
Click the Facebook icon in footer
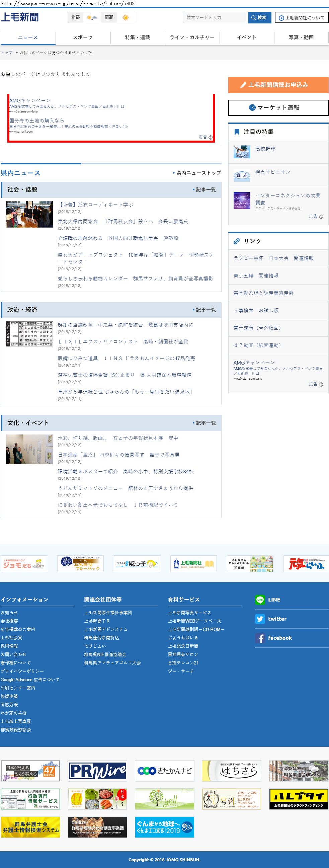click(260, 638)
